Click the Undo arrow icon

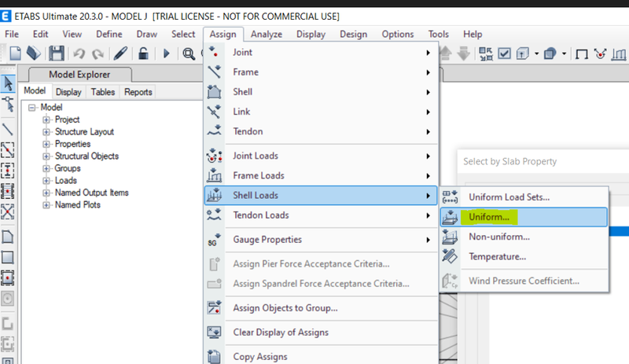click(x=79, y=53)
